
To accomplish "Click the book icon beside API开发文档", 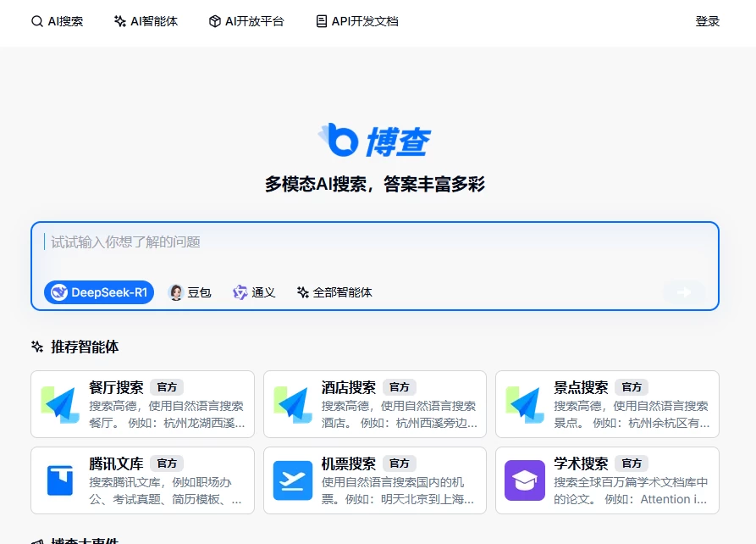I will tap(320, 21).
